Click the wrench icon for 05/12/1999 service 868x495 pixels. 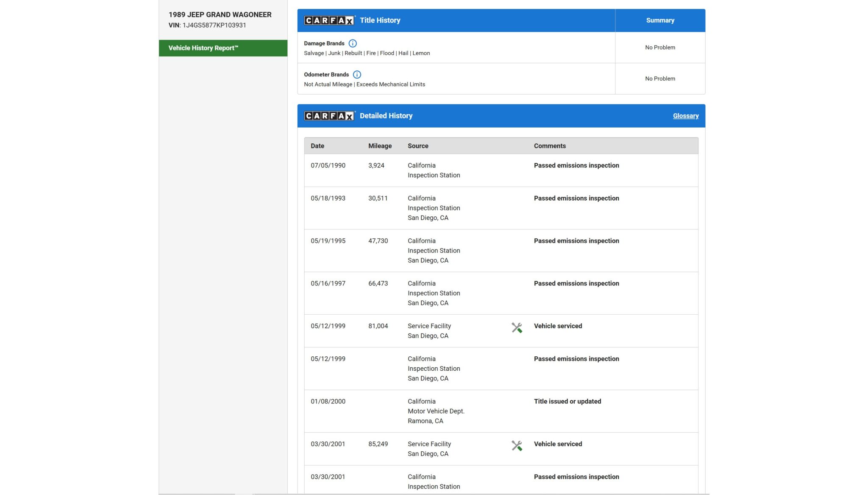point(516,327)
